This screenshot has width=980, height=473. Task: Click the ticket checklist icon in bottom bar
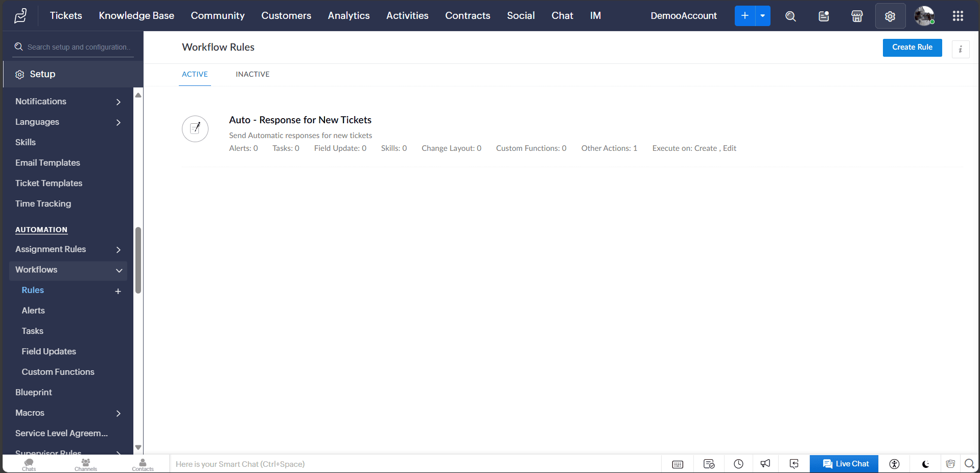tap(709, 464)
